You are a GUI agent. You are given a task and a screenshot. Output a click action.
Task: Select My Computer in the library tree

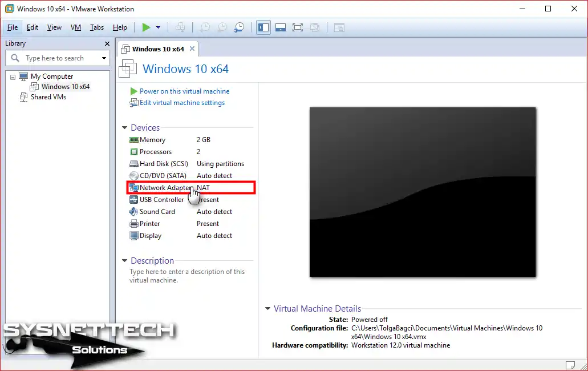[x=52, y=76]
